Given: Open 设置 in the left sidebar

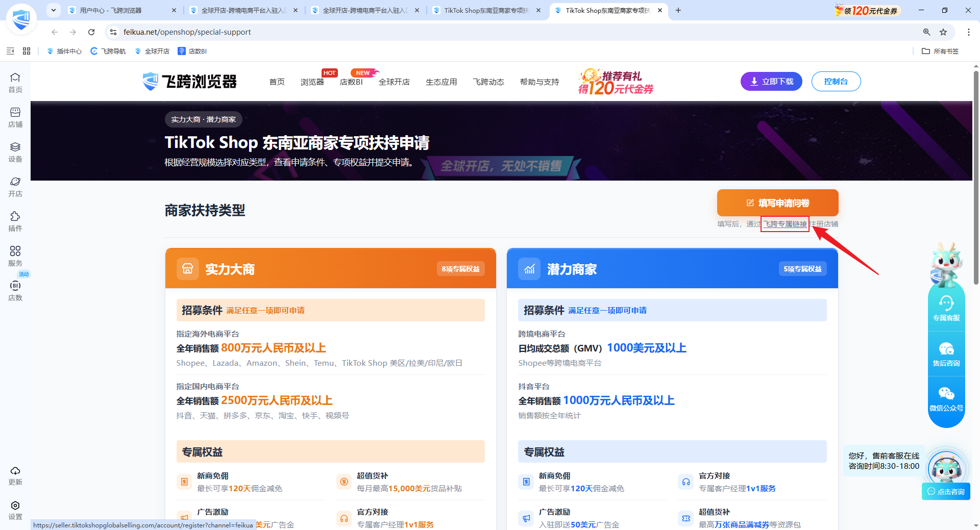Looking at the screenshot, I should tap(15, 511).
